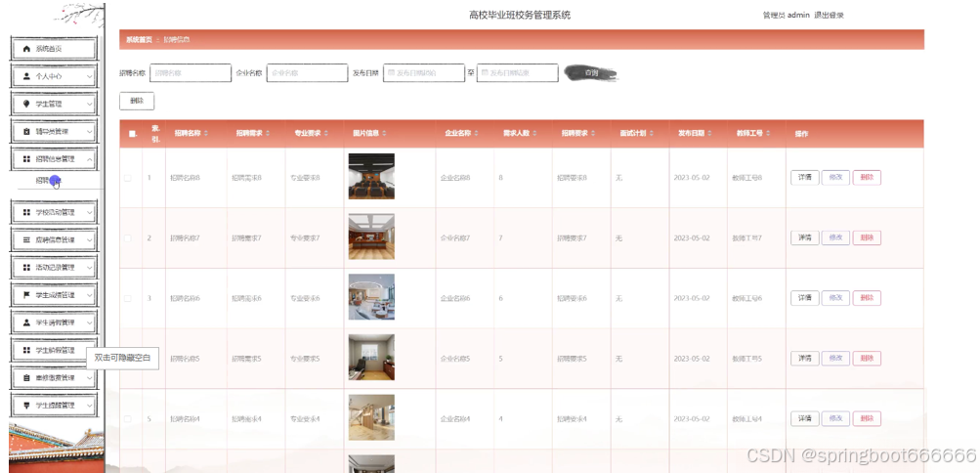The width and height of the screenshot is (980, 473).
Task: Open the 系统首页 sidebar menu item
Action: coord(54,49)
